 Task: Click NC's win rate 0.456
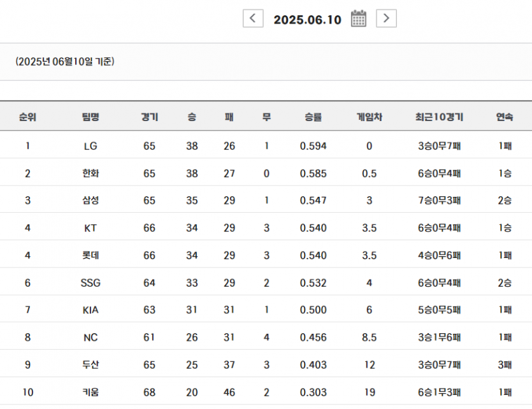tap(313, 338)
